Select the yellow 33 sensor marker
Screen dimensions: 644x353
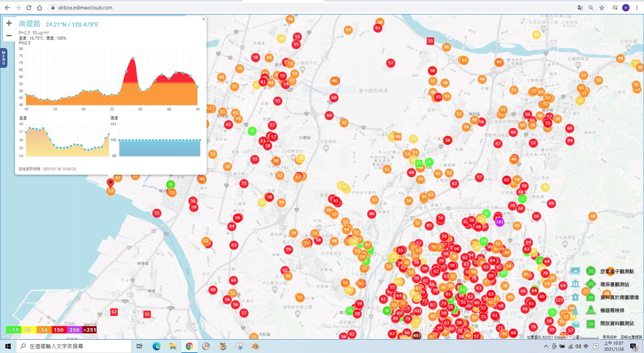click(537, 34)
